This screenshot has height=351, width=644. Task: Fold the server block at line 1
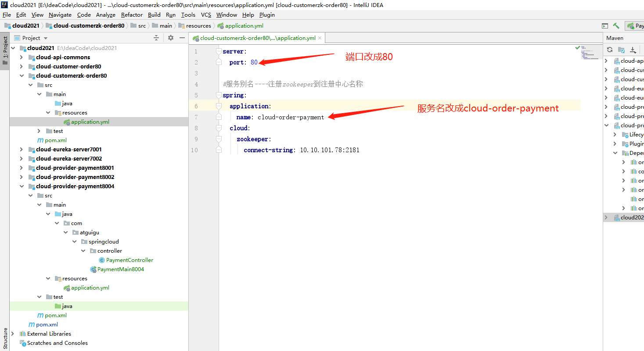(x=219, y=51)
